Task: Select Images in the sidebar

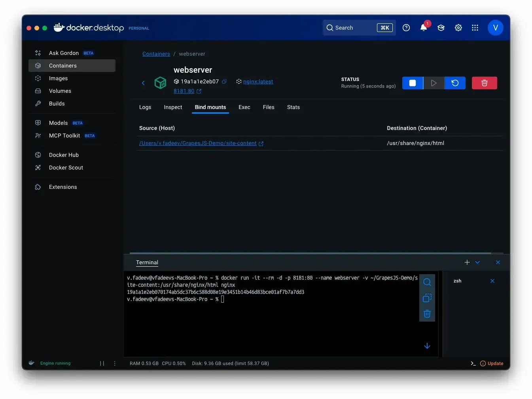Action: [x=58, y=78]
